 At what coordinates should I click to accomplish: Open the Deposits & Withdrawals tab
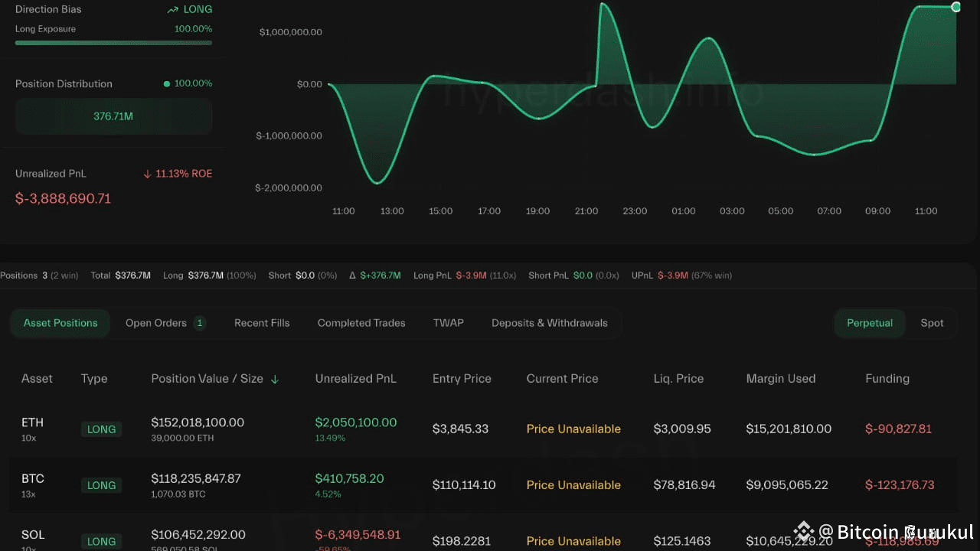point(550,323)
